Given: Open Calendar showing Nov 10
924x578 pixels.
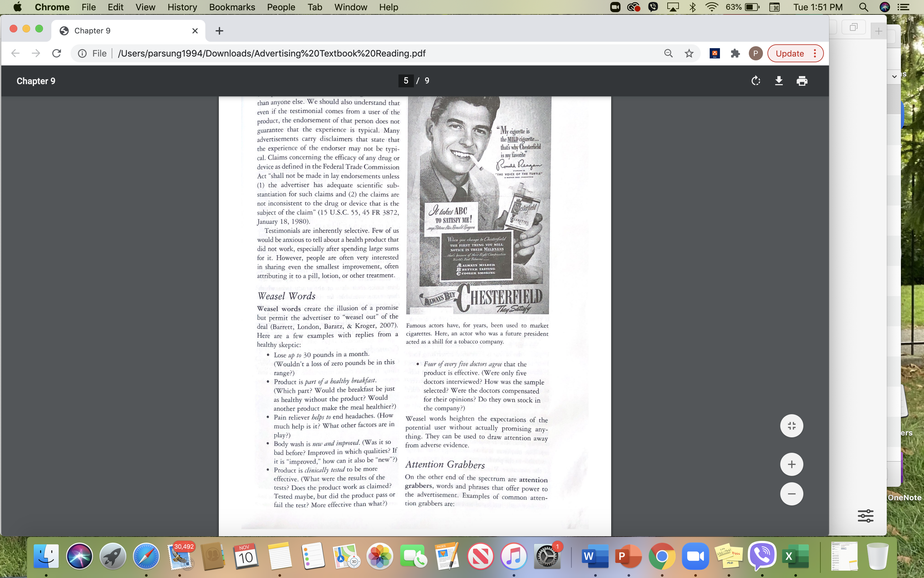Looking at the screenshot, I should [x=246, y=556].
